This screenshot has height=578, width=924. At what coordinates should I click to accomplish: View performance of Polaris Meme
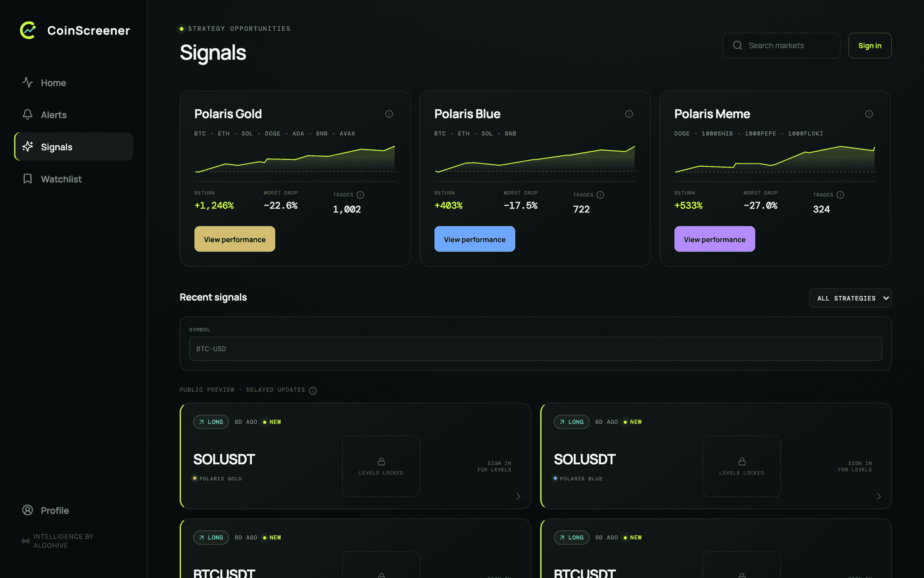(x=715, y=239)
